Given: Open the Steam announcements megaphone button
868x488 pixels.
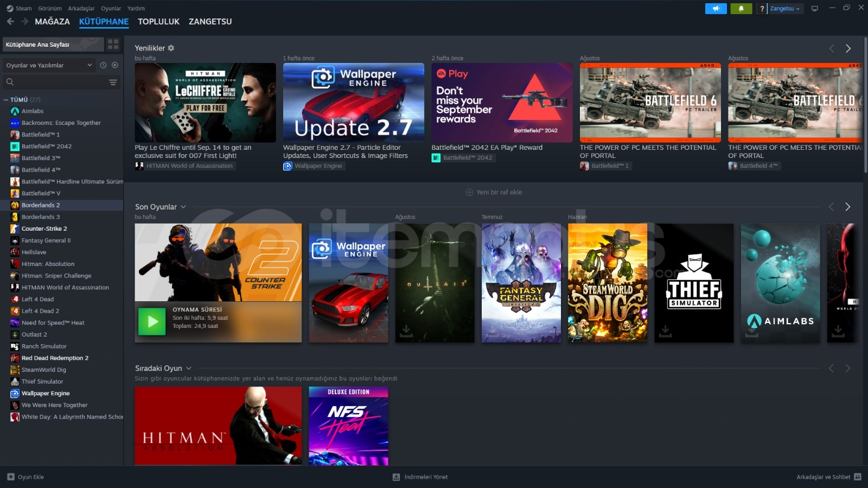Looking at the screenshot, I should 716,9.
